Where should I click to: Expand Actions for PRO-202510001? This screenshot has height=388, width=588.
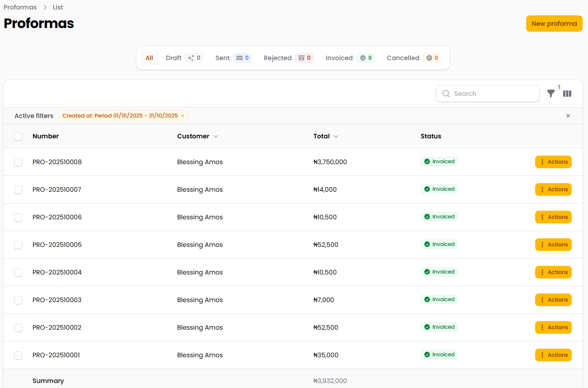point(553,355)
